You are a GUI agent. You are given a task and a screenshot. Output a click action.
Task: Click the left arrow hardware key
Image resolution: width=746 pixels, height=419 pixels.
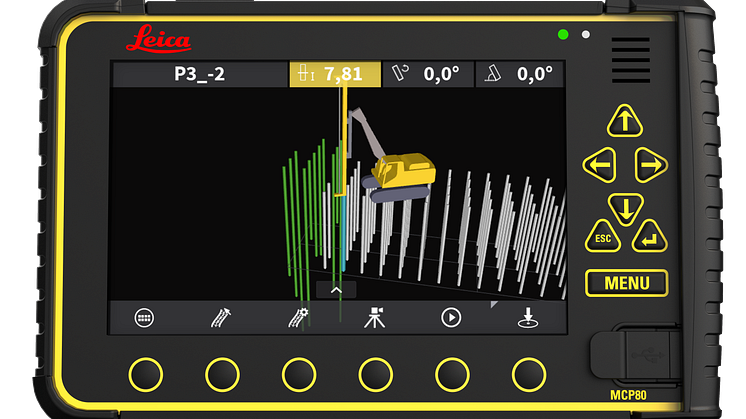pyautogui.click(x=600, y=165)
